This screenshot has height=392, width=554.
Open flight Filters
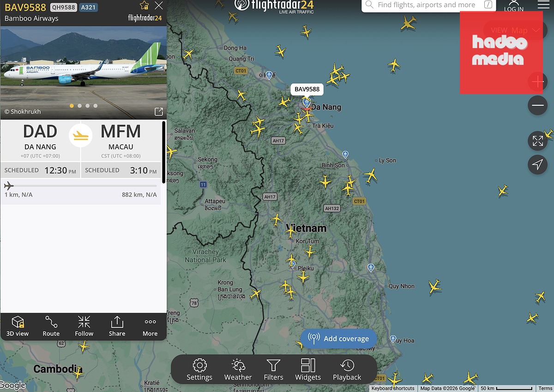pyautogui.click(x=273, y=370)
